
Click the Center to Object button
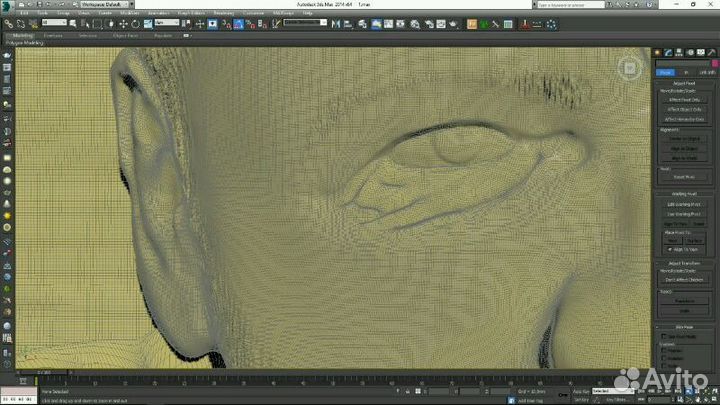tap(684, 139)
